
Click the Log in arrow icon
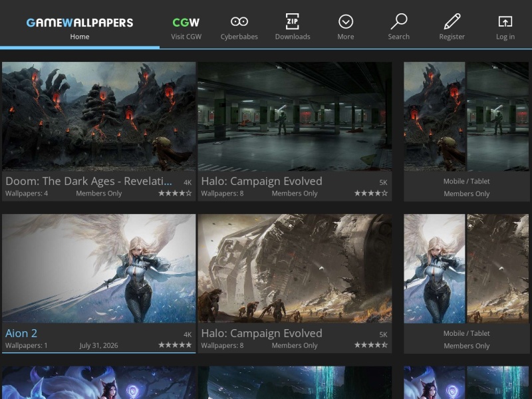[505, 22]
